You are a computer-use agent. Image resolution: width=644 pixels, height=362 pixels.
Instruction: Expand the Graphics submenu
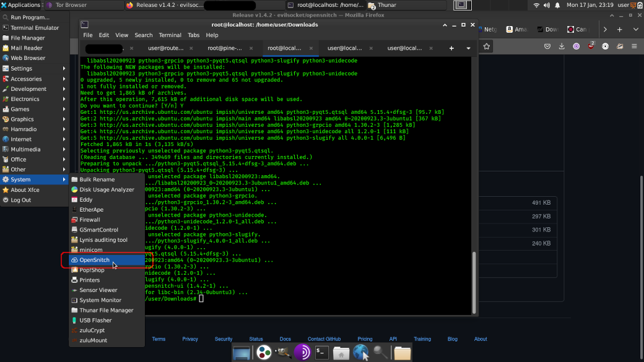click(35, 119)
